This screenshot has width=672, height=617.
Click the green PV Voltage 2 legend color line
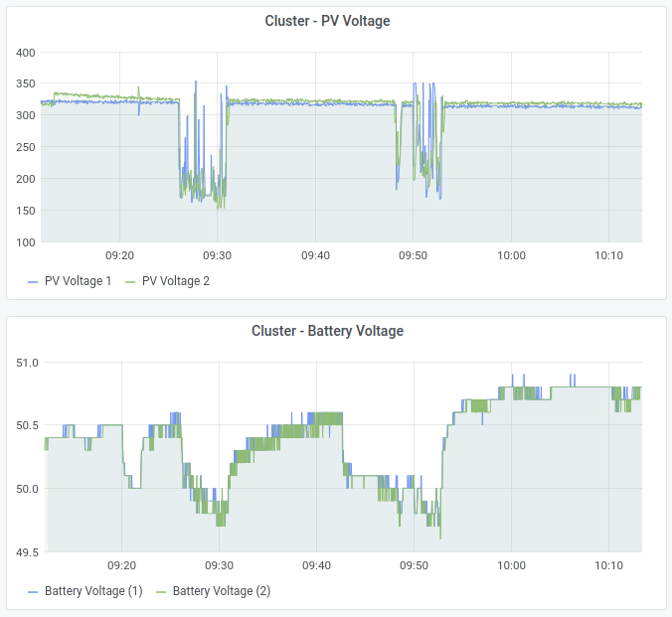[x=130, y=282]
